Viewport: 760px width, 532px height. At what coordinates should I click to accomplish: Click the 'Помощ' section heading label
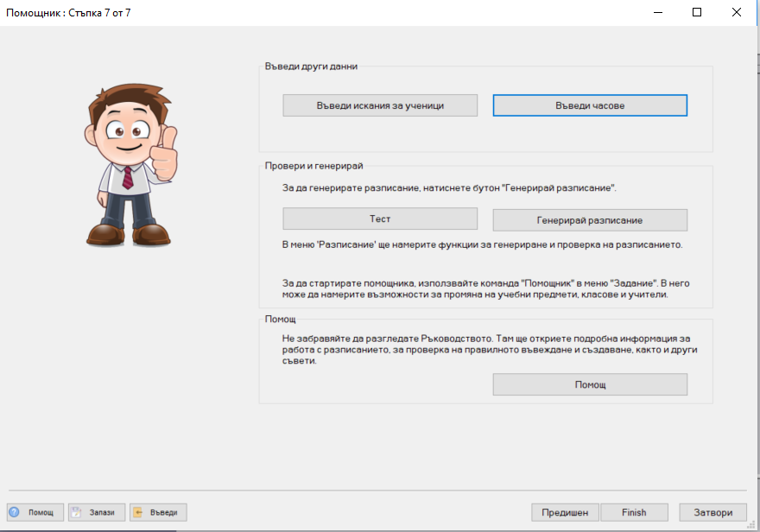280,320
